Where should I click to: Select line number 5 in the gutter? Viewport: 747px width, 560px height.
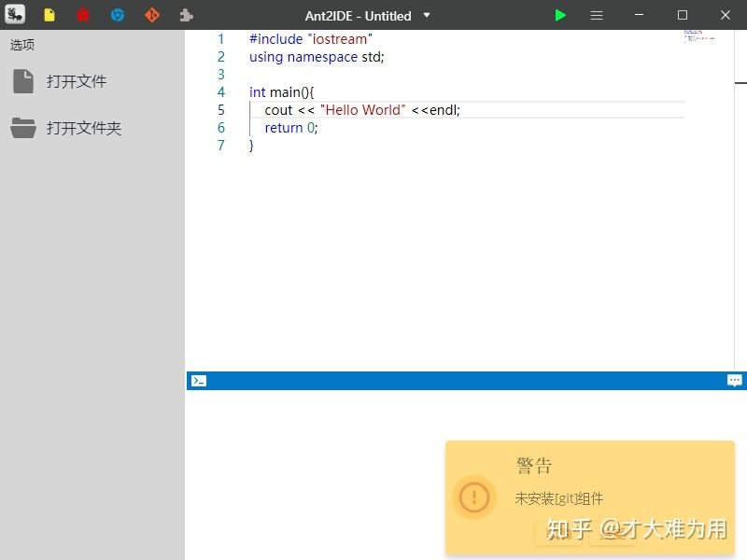pos(221,110)
